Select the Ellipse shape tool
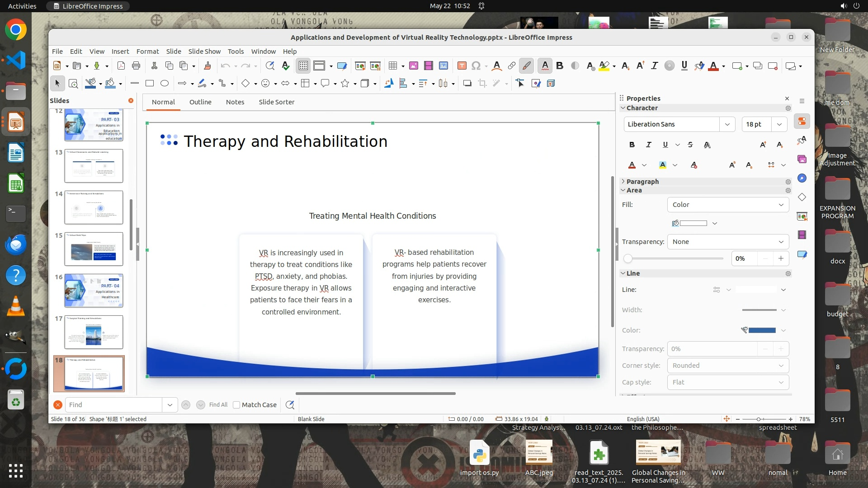The width and height of the screenshot is (868, 488). point(165,84)
